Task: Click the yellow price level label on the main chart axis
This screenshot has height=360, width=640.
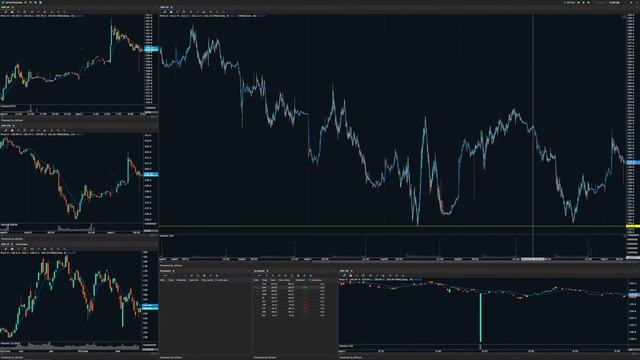Action: (x=633, y=226)
